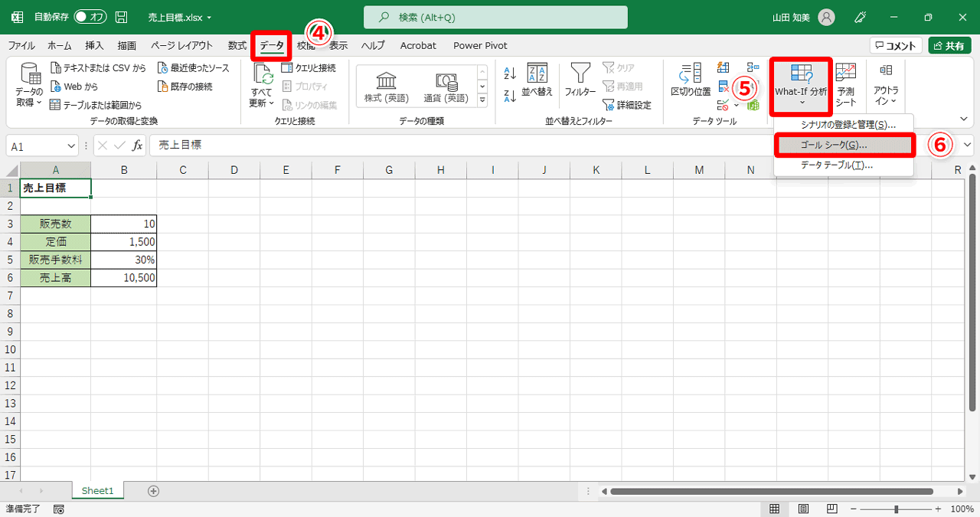Choose テーブルまたは範囲から import option
Screen dimensions: 980x517
(96, 105)
